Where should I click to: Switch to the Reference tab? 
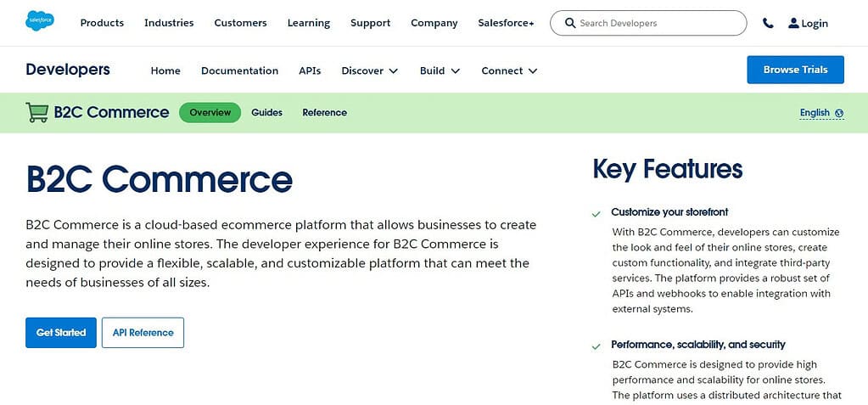coord(324,112)
